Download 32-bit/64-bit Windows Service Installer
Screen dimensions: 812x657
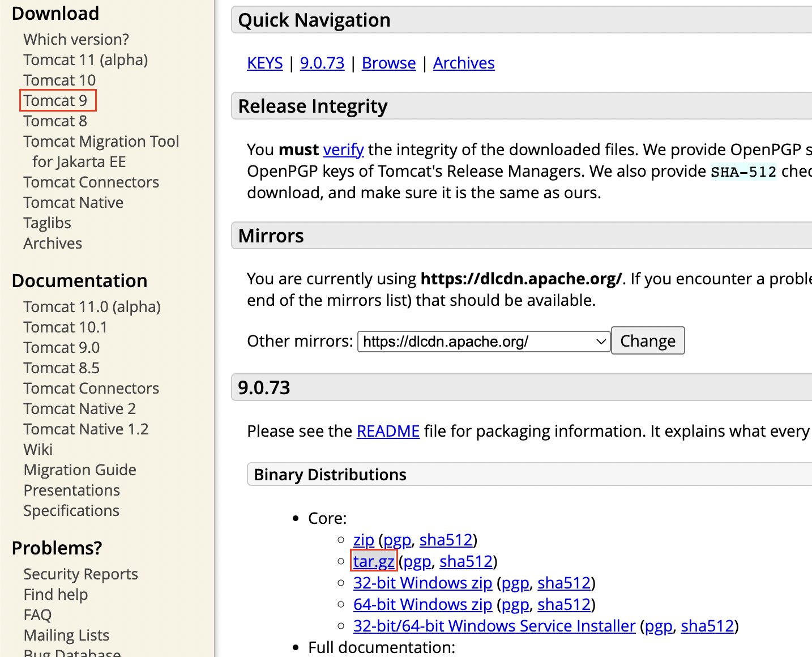pyautogui.click(x=494, y=626)
